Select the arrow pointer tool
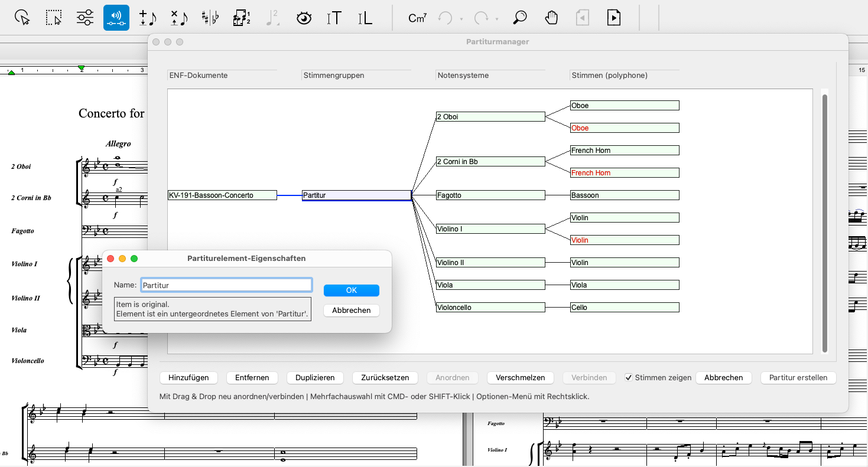 tap(22, 18)
